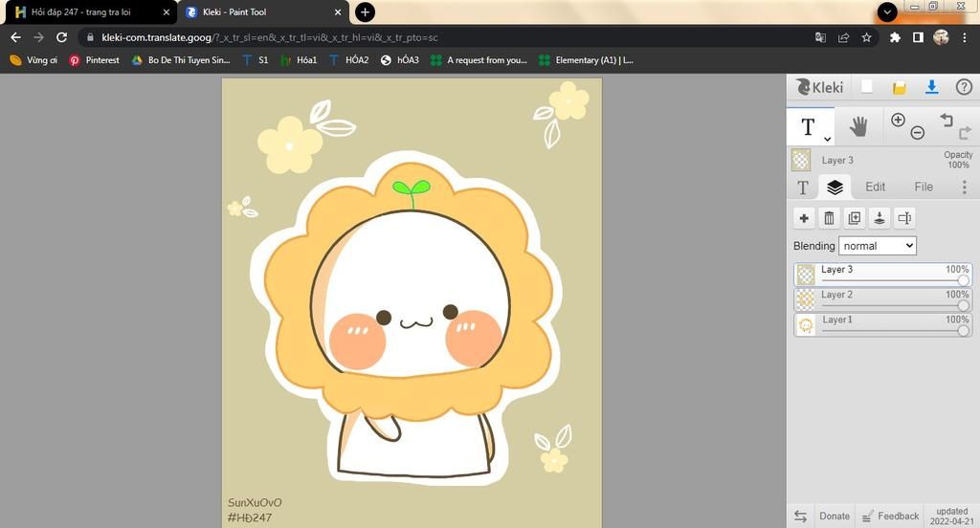Go back in the browser
Viewport: 980px width, 528px height.
(15, 37)
